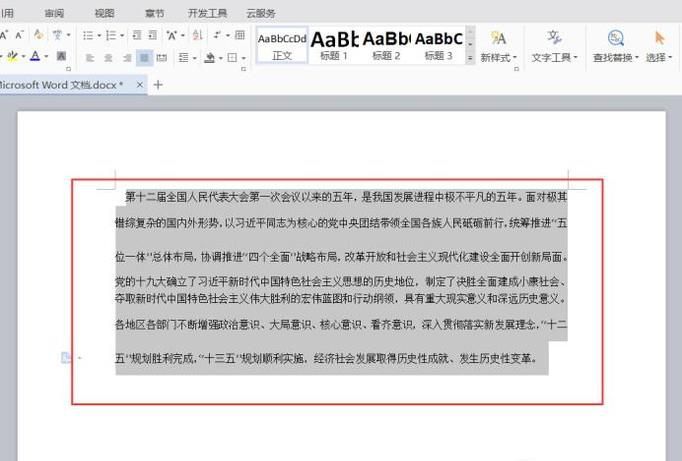
Task: Select the Microsoft Word 文档.docx document tab
Action: 60,85
